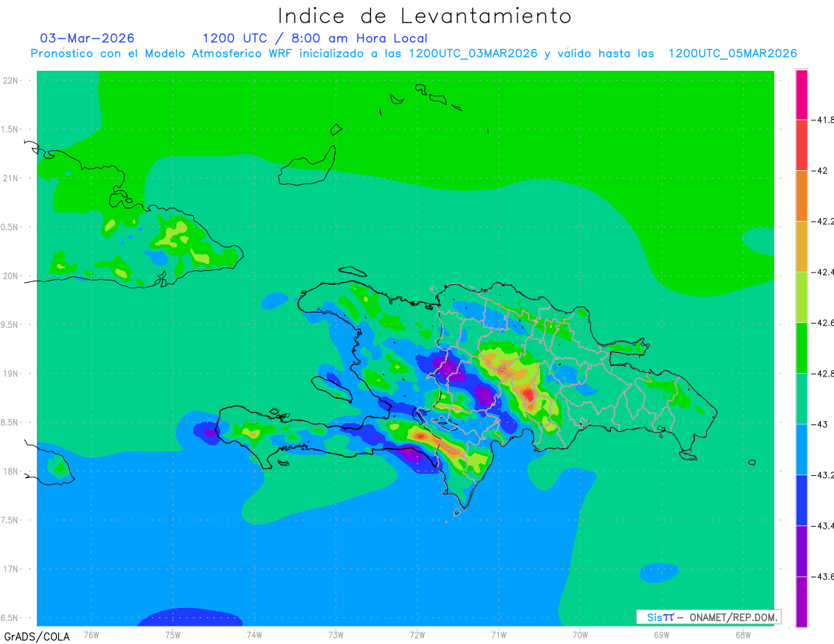This screenshot has width=834, height=644.
Task: Click the purple segment between -43.4 and -43.6
Action: (801, 550)
